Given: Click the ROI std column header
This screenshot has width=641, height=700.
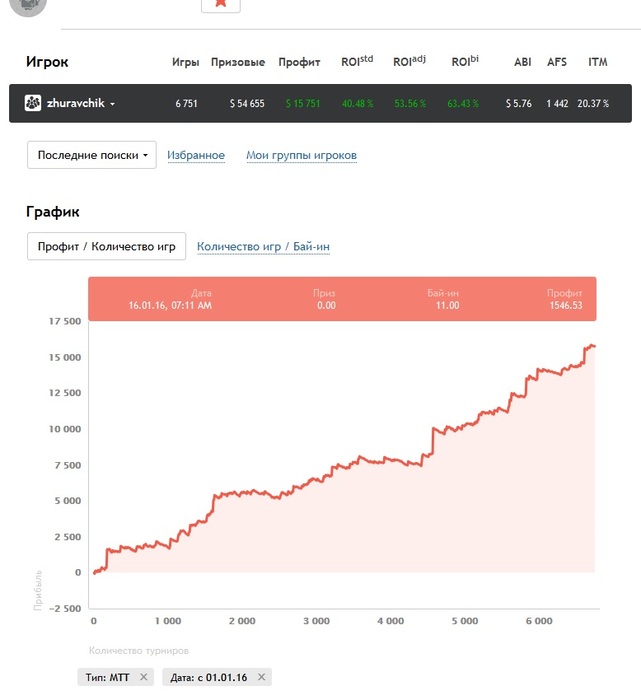Looking at the screenshot, I should point(357,61).
